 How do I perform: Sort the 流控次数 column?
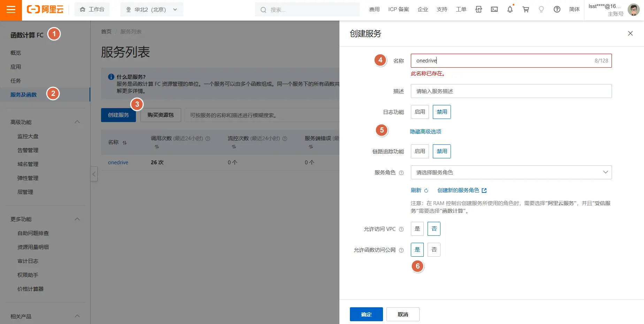point(234,147)
